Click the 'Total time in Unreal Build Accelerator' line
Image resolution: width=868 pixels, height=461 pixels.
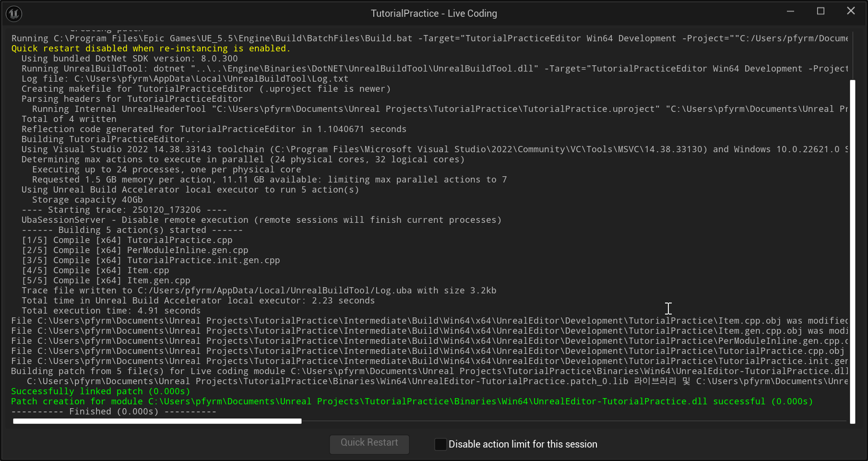pyautogui.click(x=198, y=301)
